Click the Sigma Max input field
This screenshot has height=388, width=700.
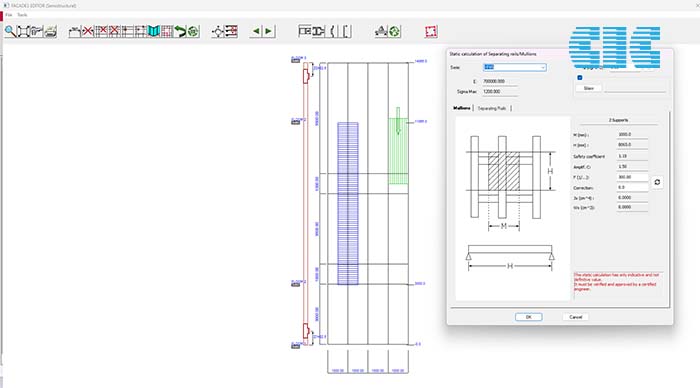pyautogui.click(x=500, y=92)
